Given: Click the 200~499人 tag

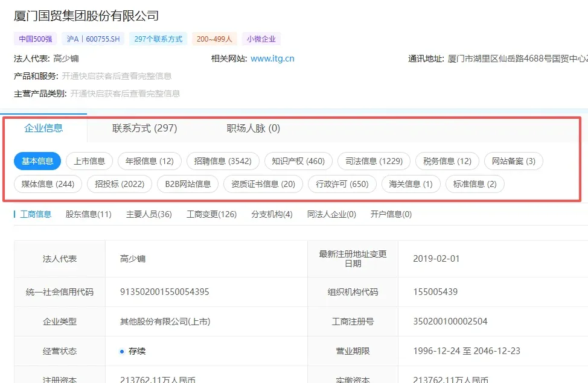Looking at the screenshot, I should point(214,39).
